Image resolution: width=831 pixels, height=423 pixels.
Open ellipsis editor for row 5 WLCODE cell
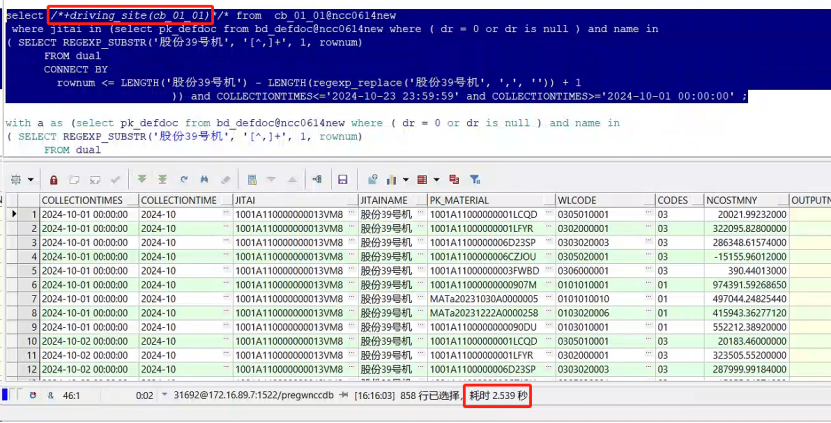[649, 269]
